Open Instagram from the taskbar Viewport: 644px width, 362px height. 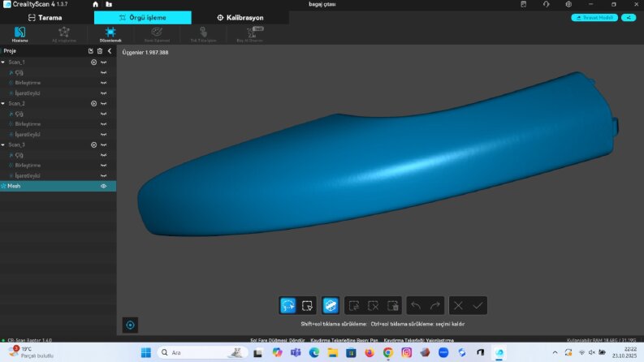407,352
